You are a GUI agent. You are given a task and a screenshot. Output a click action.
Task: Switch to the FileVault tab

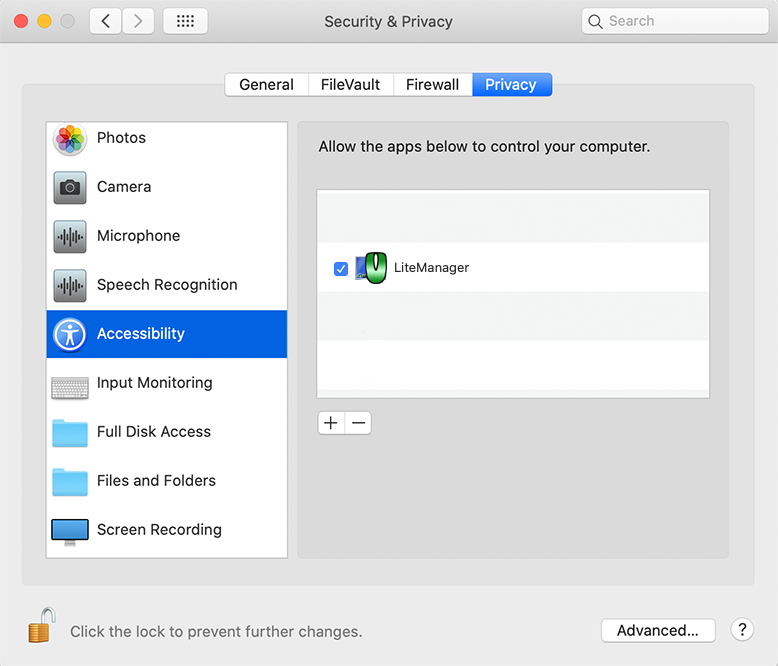[350, 84]
